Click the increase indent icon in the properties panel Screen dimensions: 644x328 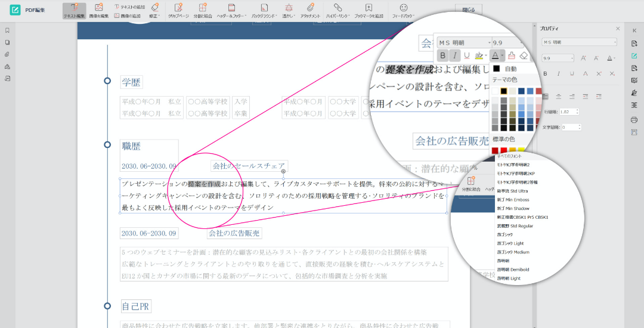pyautogui.click(x=586, y=97)
